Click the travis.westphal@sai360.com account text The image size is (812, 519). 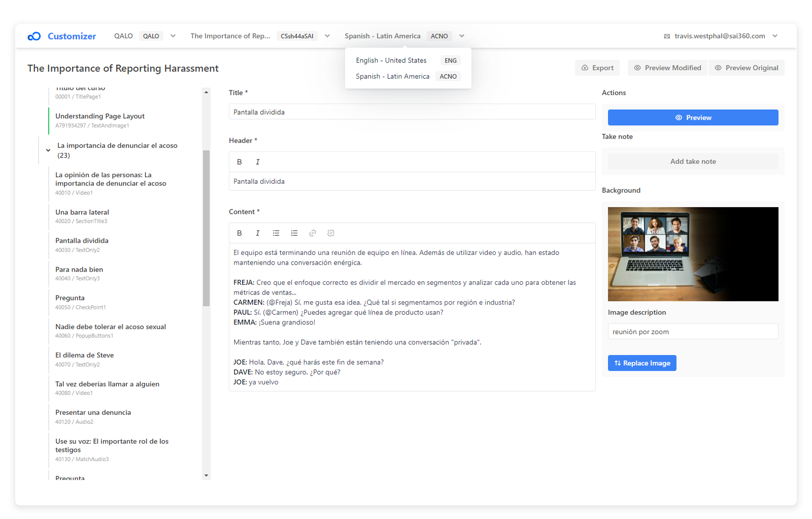720,36
